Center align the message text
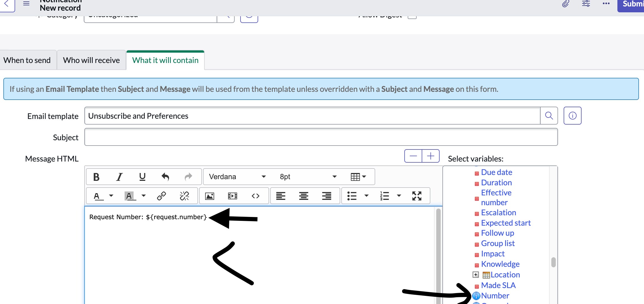Image resolution: width=644 pixels, height=304 pixels. tap(304, 196)
